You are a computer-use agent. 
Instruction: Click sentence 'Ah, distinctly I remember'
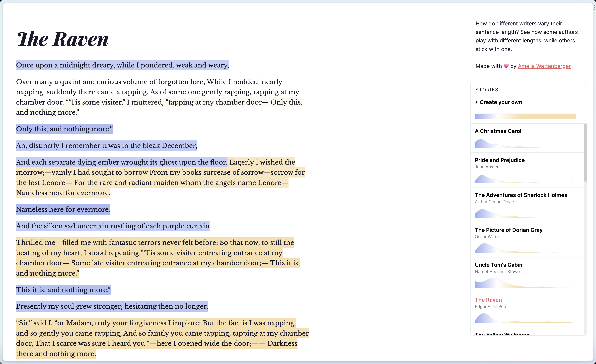(x=107, y=145)
